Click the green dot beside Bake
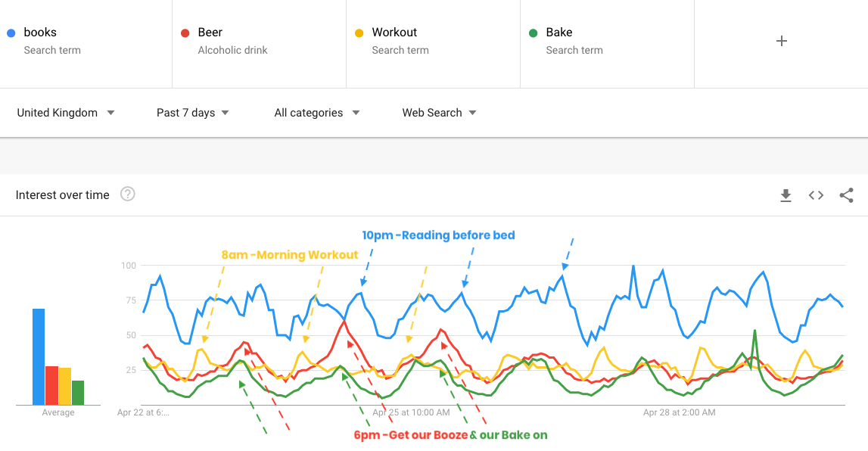 [534, 33]
